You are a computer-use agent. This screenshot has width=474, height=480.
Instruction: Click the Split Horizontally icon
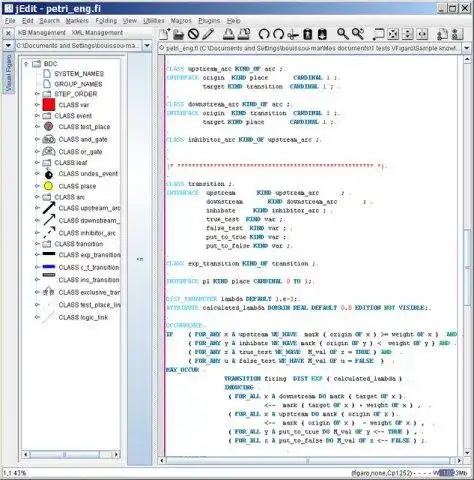[x=408, y=34]
